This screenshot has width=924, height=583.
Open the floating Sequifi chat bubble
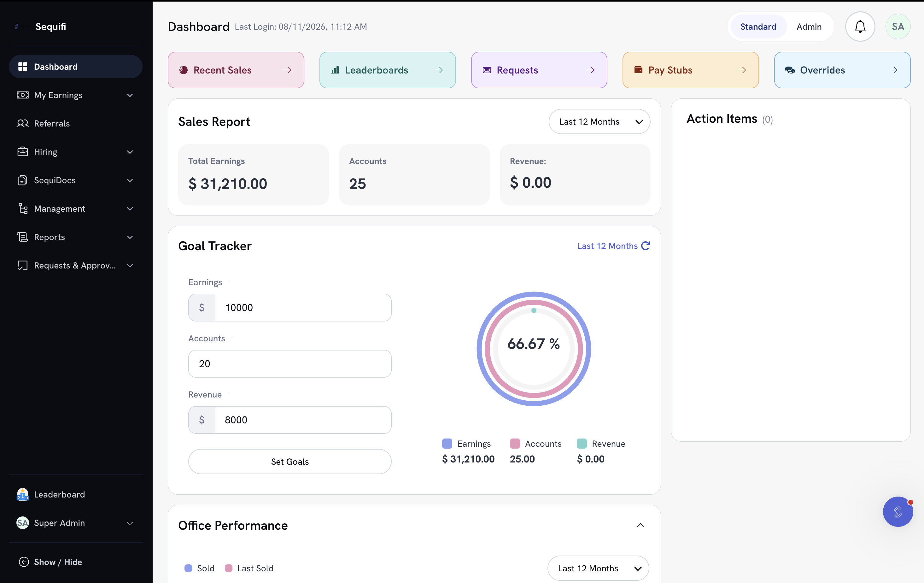click(x=898, y=512)
